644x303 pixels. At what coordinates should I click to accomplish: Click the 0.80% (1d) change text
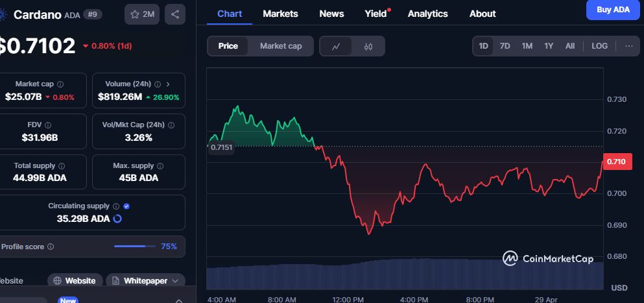pyautogui.click(x=112, y=46)
